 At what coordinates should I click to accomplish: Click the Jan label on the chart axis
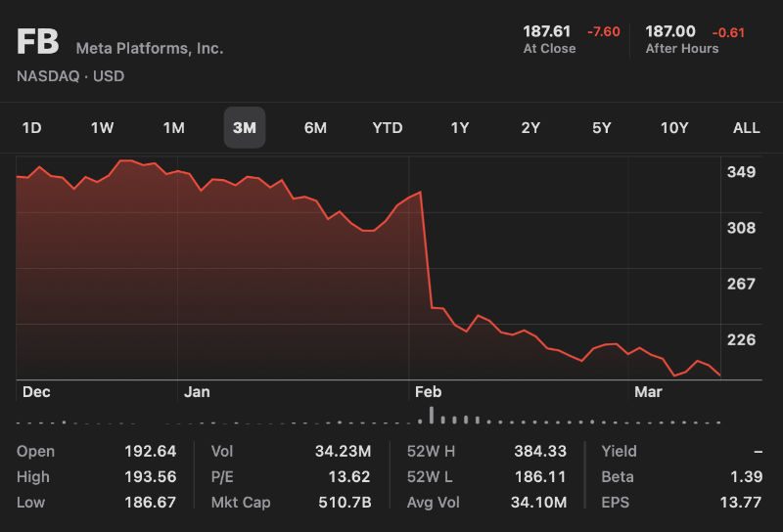point(197,392)
